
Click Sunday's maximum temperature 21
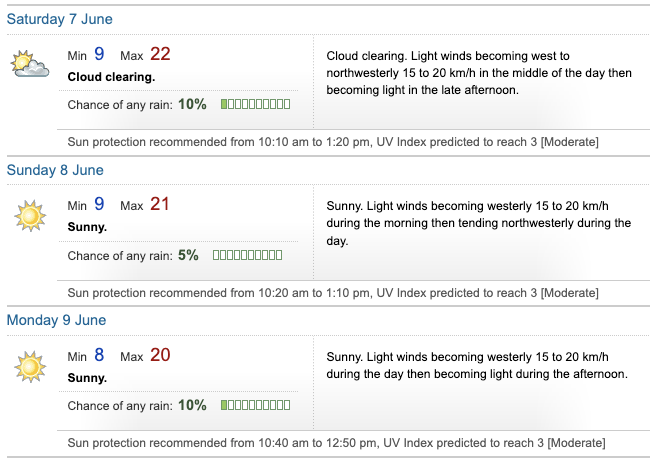pos(160,205)
